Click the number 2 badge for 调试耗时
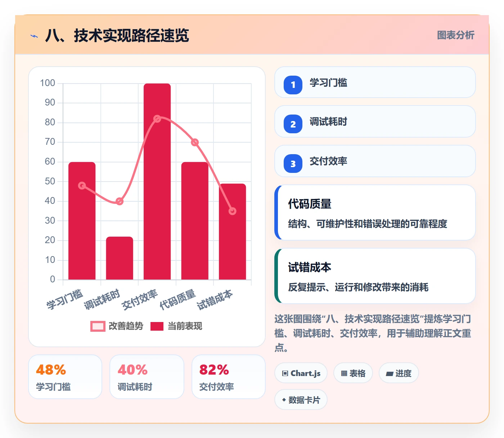The width and height of the screenshot is (504, 438). (293, 124)
